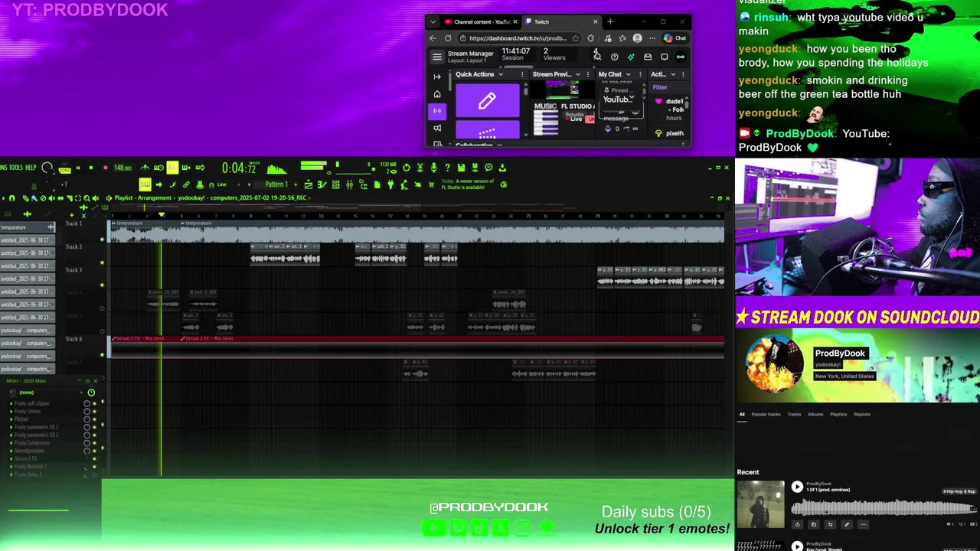Image resolution: width=980 pixels, height=551 pixels.
Task: Click the browser address bar URL
Action: [518, 38]
